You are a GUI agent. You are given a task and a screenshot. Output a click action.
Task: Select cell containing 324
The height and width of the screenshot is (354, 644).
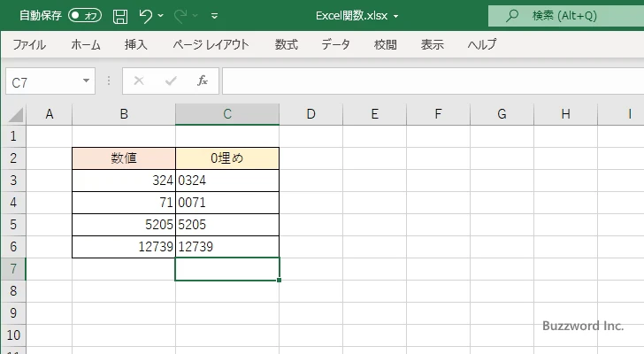124,181
